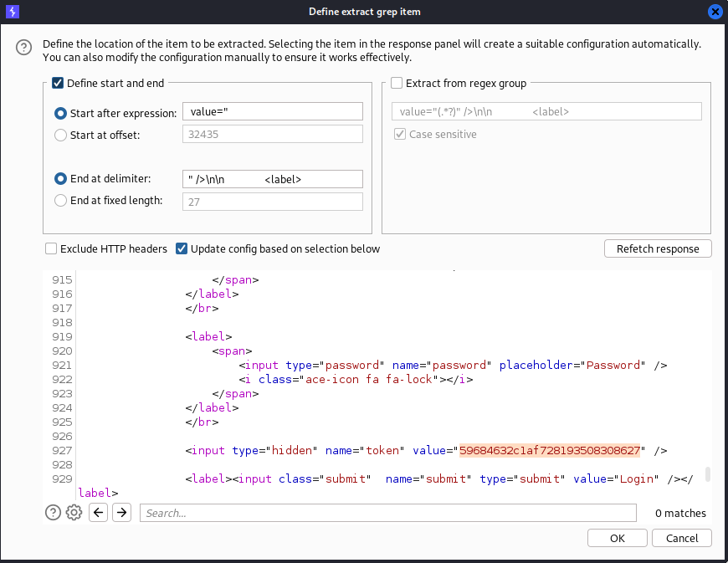Click the <span> tag on line 920
The height and width of the screenshot is (563, 728).
(x=232, y=351)
